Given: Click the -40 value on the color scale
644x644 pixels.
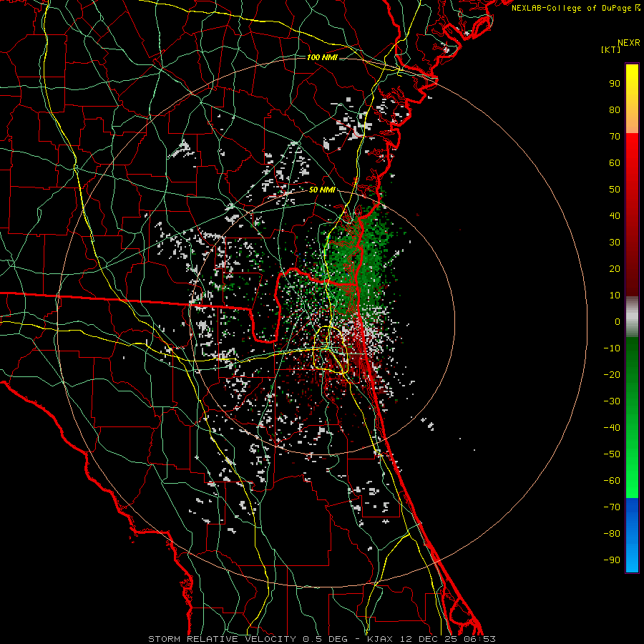Looking at the screenshot, I should [612, 428].
